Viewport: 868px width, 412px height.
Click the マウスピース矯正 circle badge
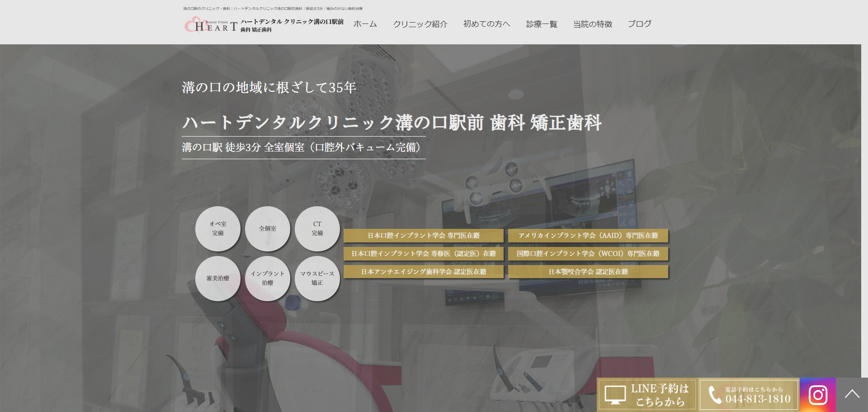tap(317, 279)
